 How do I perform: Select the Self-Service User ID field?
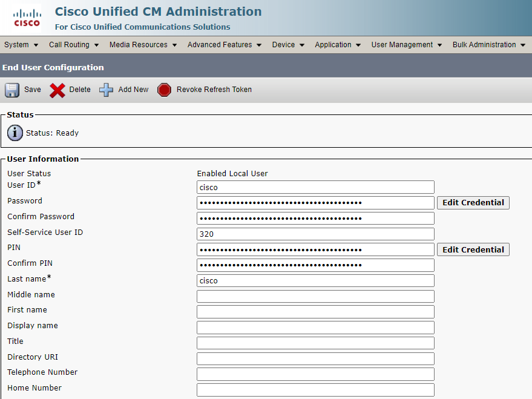pos(315,234)
